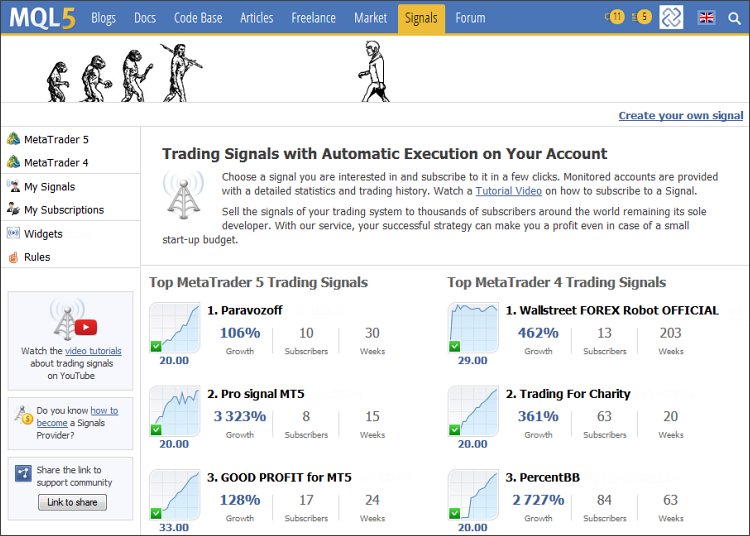750x536 pixels.
Task: Click Create your own signal link
Action: click(681, 116)
